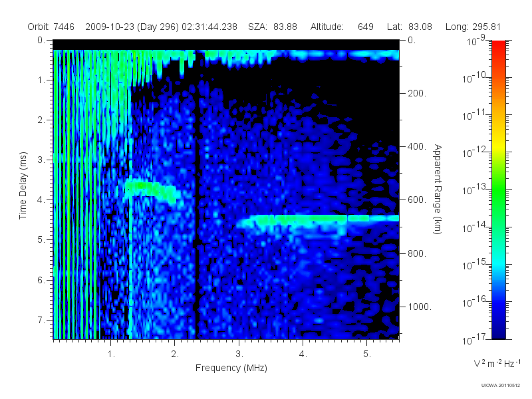Click the 800. apparent range tick label
Viewport: 532px width, 399px height.
[x=417, y=253]
